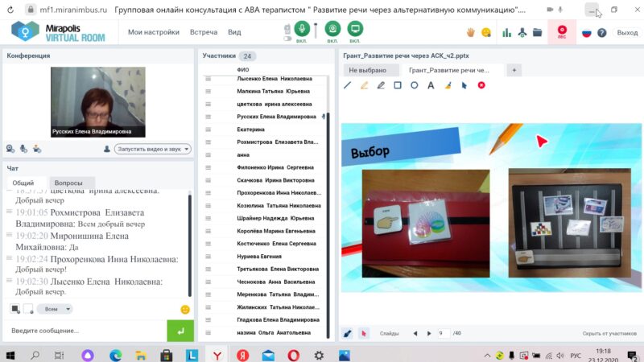Image resolution: width=644 pixels, height=362 pixels.
Task: Toggle the webcam on/off button
Action: 332,29
